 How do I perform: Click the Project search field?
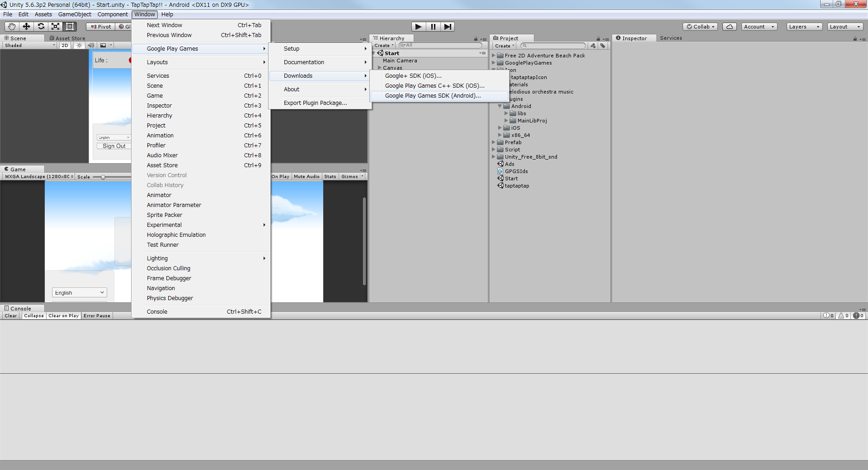pos(553,46)
